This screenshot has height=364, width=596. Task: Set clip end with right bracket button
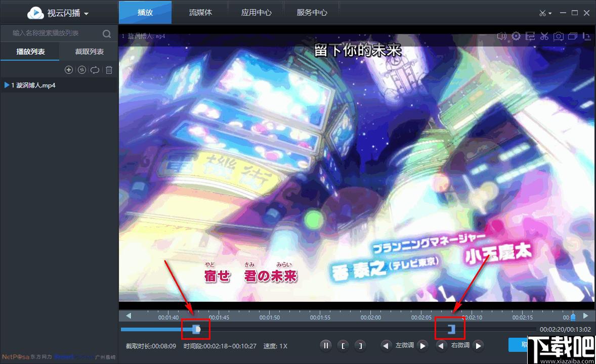click(360, 346)
